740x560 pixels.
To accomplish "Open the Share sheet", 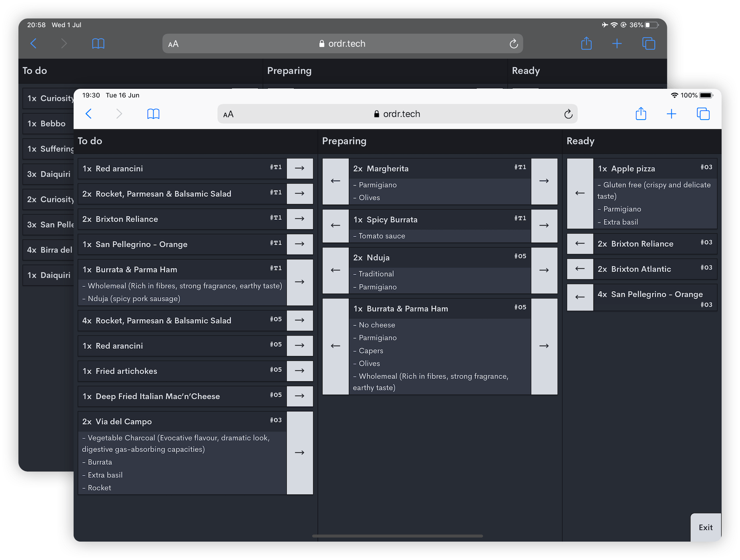I will [641, 114].
